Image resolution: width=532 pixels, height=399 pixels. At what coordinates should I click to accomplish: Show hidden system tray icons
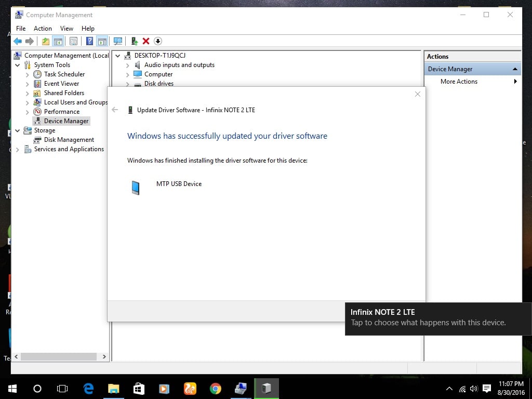click(x=449, y=389)
